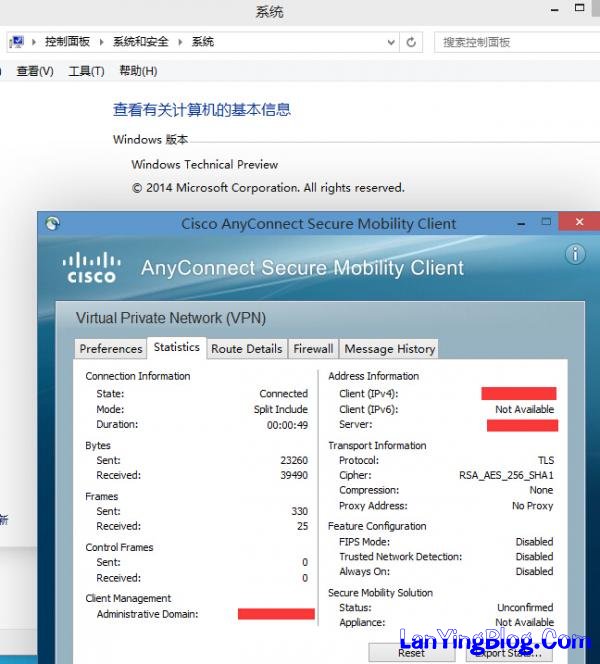Click the Microsoft Corporation copyright line

pos(268,188)
